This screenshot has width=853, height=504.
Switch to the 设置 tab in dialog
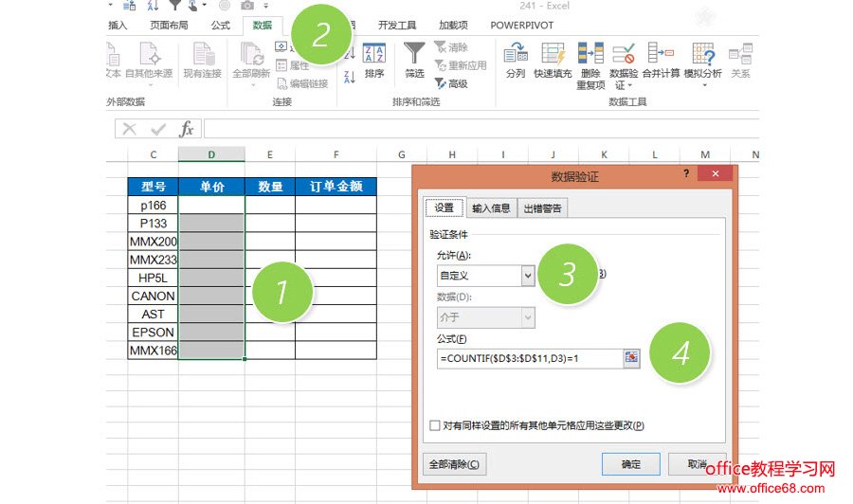pos(444,207)
